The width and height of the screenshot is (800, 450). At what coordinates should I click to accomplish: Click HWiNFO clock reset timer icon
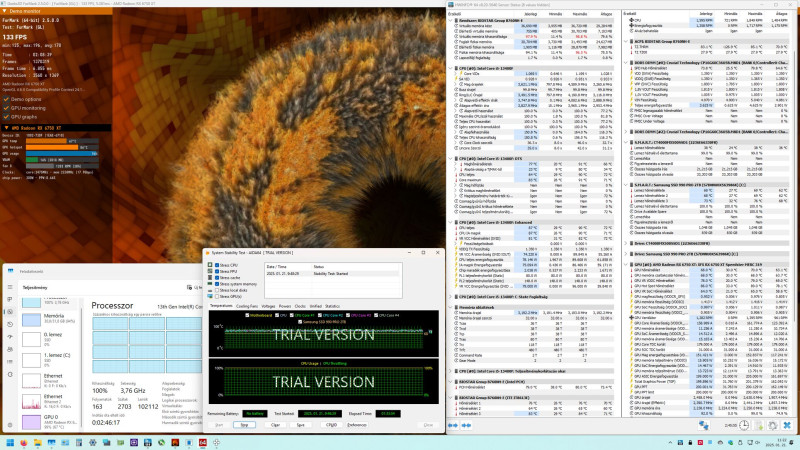[x=744, y=425]
